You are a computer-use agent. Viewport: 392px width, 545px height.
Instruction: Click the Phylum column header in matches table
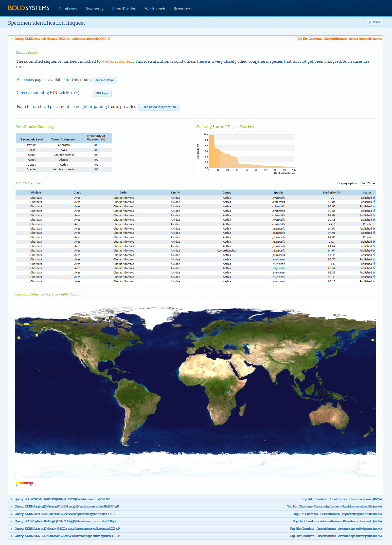point(36,193)
